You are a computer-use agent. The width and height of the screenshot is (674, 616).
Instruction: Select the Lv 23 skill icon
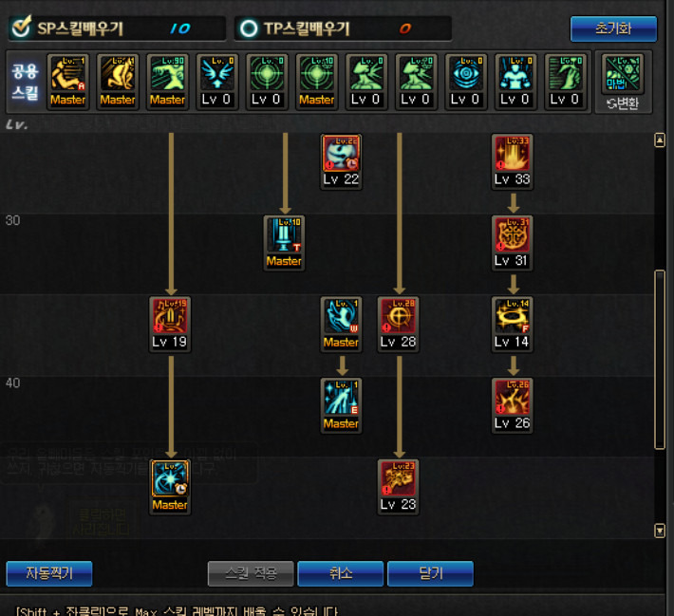pos(398,478)
